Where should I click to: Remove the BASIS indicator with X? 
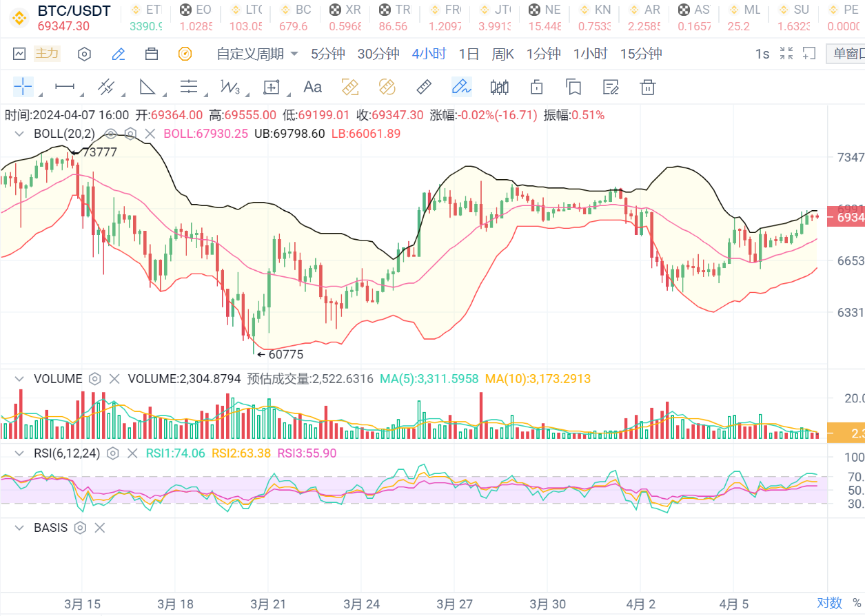(x=100, y=528)
